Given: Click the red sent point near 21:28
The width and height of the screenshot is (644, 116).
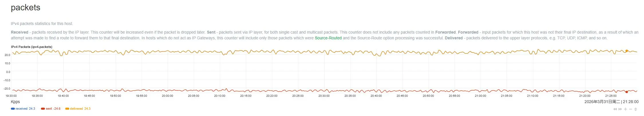Looking at the screenshot, I should 627,92.
